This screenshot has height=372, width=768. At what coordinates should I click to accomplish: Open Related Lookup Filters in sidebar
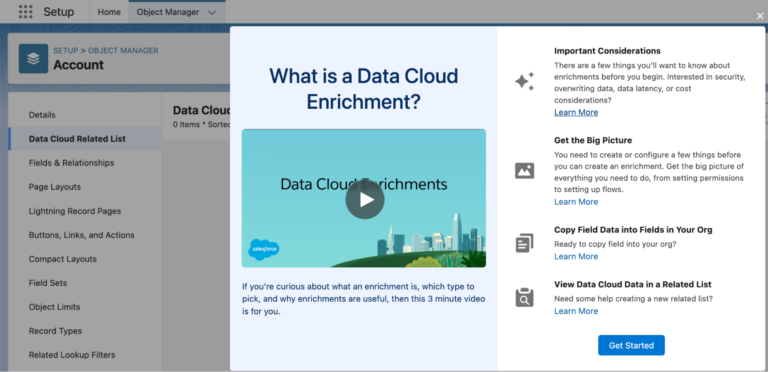[85, 355]
